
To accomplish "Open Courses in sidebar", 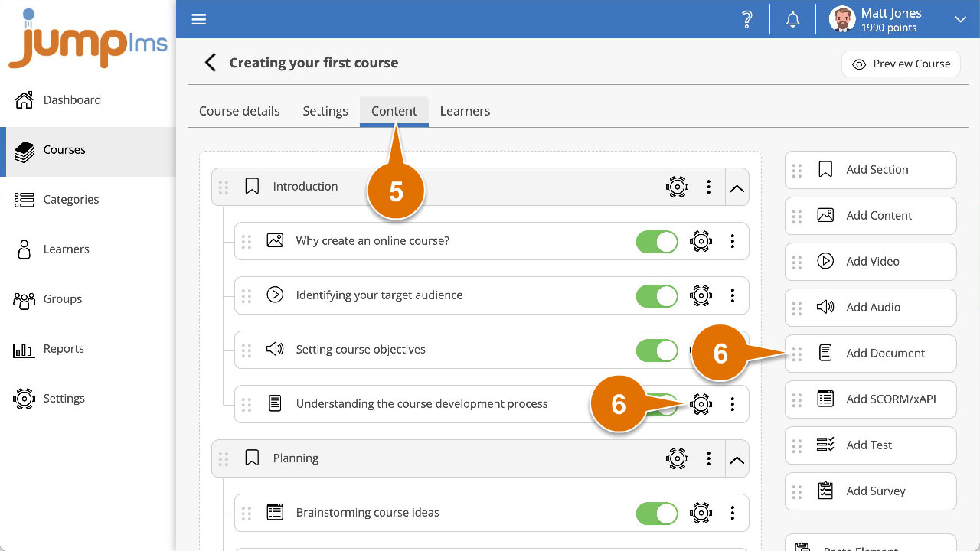I will 88,150.
